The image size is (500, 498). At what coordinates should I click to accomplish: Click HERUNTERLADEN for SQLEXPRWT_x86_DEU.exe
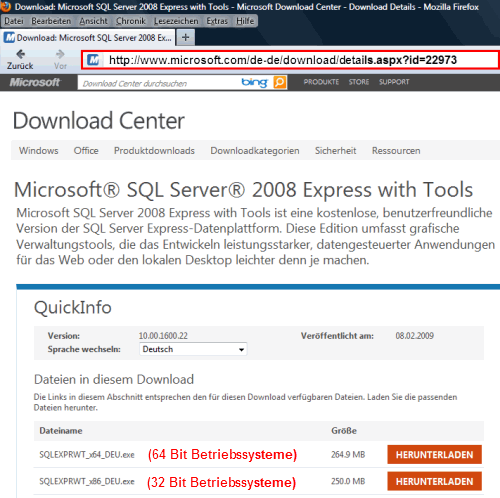pyautogui.click(x=434, y=481)
